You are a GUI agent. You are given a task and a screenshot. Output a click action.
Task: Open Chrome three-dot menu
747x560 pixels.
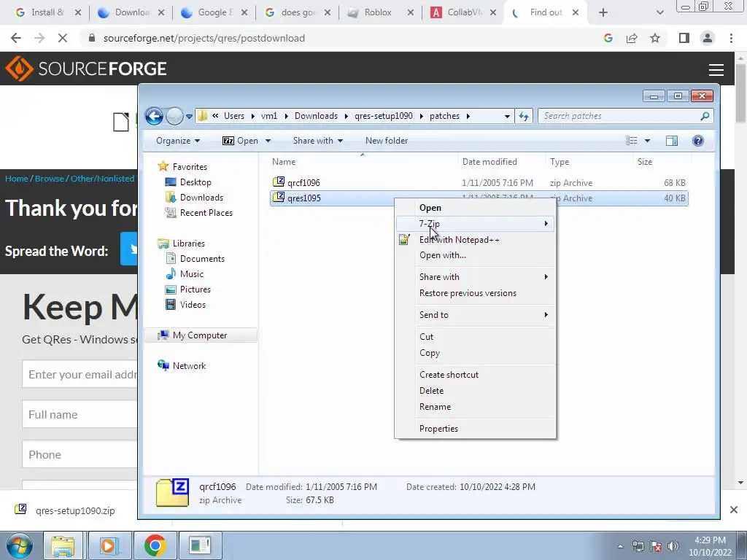[x=731, y=38]
